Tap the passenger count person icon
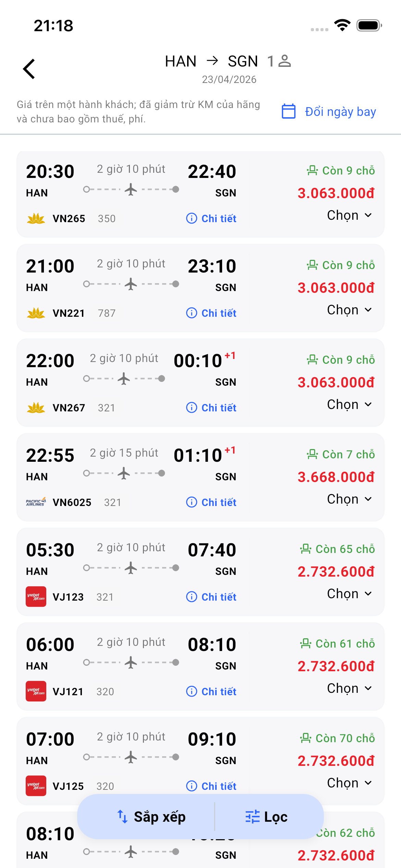Screen dimensions: 401x868 tap(284, 61)
